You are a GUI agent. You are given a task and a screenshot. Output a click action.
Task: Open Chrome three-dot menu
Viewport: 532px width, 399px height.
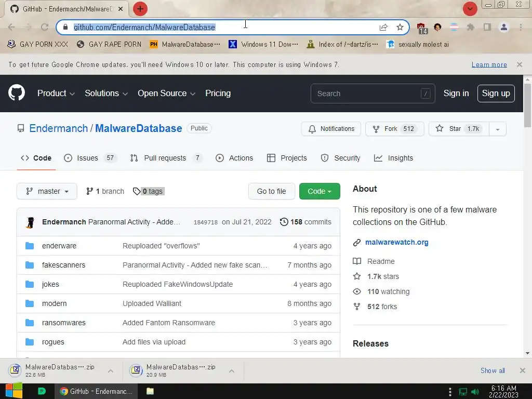point(521,27)
